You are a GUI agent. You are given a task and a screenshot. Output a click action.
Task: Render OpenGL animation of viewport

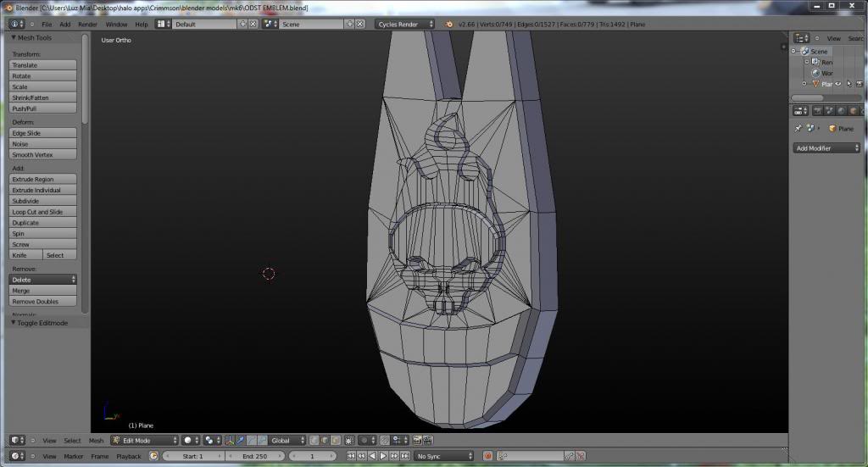pos(428,441)
